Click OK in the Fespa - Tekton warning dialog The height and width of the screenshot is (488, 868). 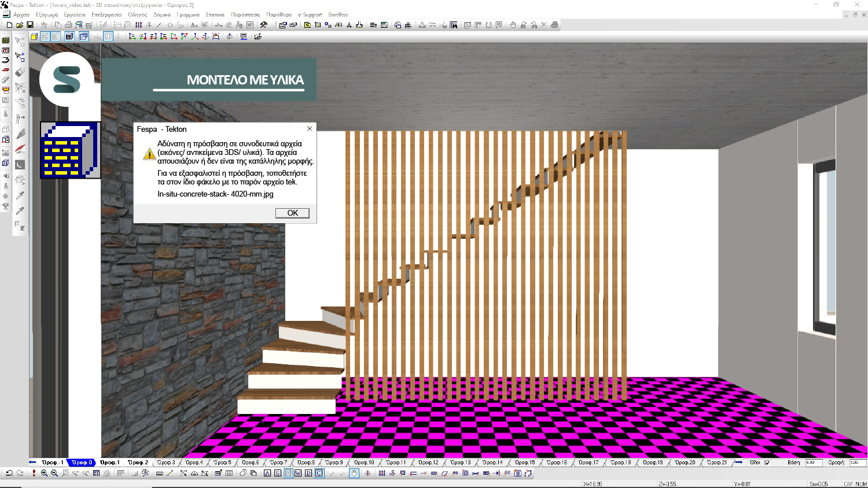tap(292, 213)
